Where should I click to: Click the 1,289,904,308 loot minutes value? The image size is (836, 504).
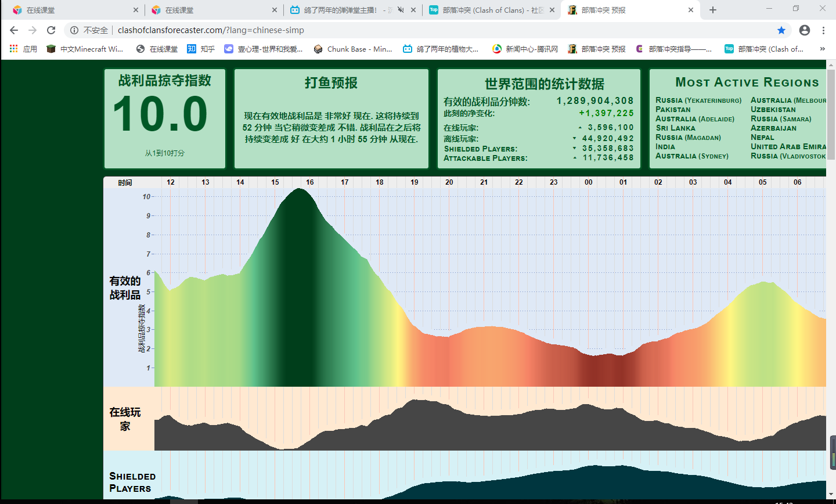coord(595,101)
